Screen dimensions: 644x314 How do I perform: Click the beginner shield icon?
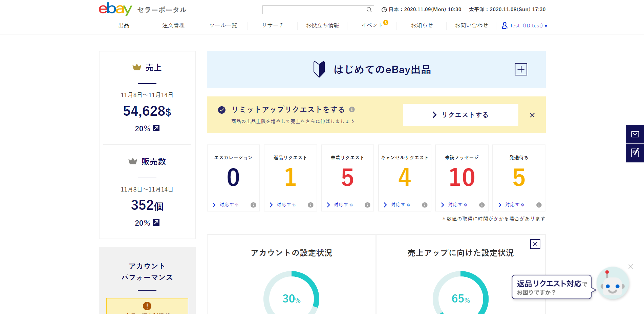pyautogui.click(x=319, y=69)
